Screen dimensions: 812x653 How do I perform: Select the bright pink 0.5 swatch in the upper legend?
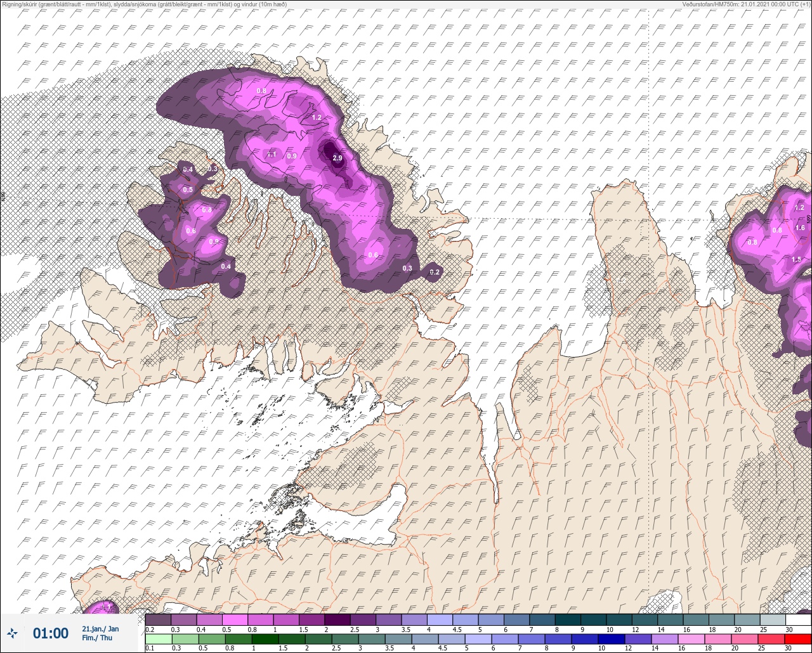pos(235,619)
